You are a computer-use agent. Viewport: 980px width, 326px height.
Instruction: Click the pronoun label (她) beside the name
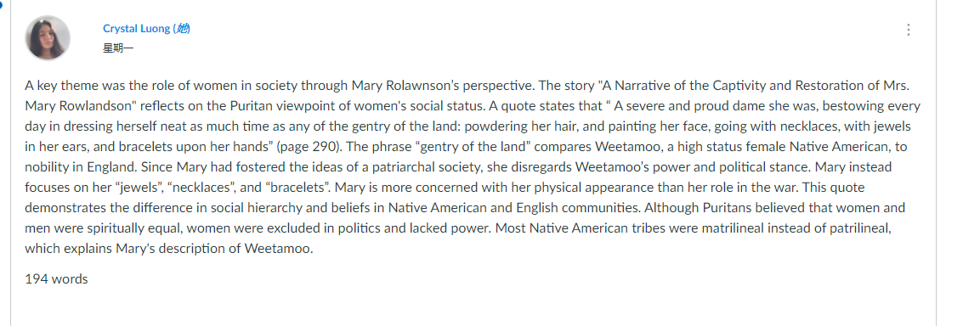[x=181, y=29]
